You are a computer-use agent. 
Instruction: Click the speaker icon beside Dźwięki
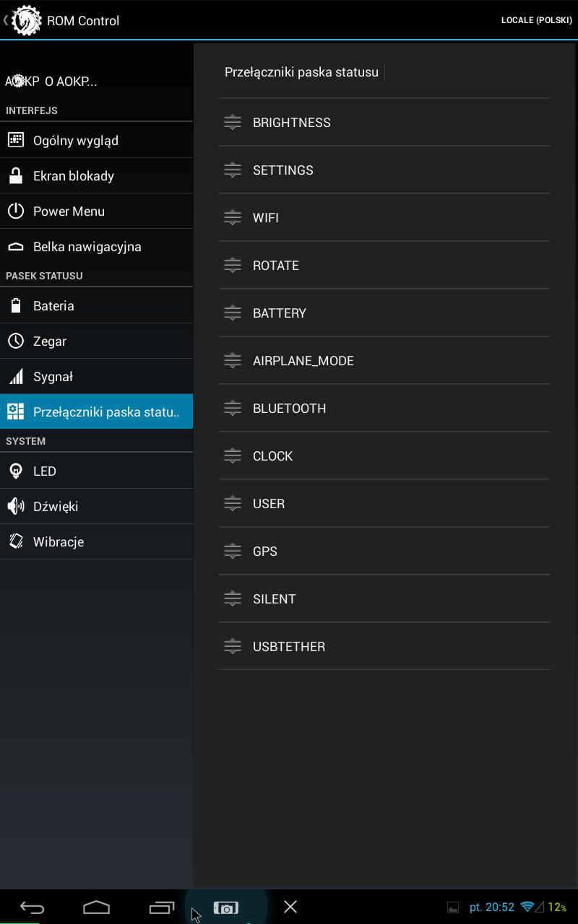click(15, 506)
